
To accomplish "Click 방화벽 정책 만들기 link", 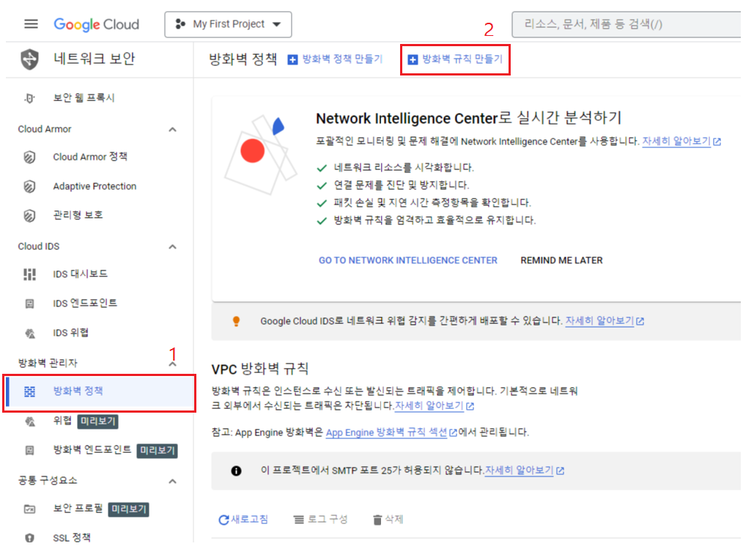I will pyautogui.click(x=342, y=59).
